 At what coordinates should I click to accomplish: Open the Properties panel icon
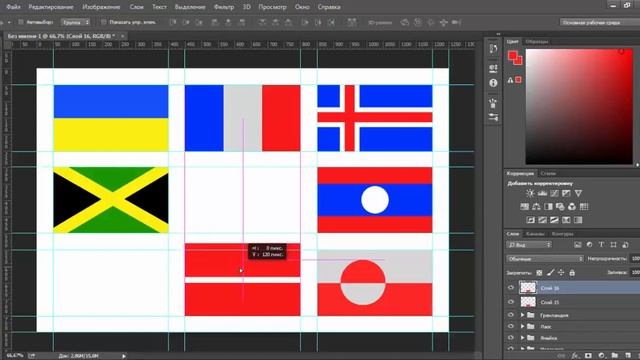[493, 68]
